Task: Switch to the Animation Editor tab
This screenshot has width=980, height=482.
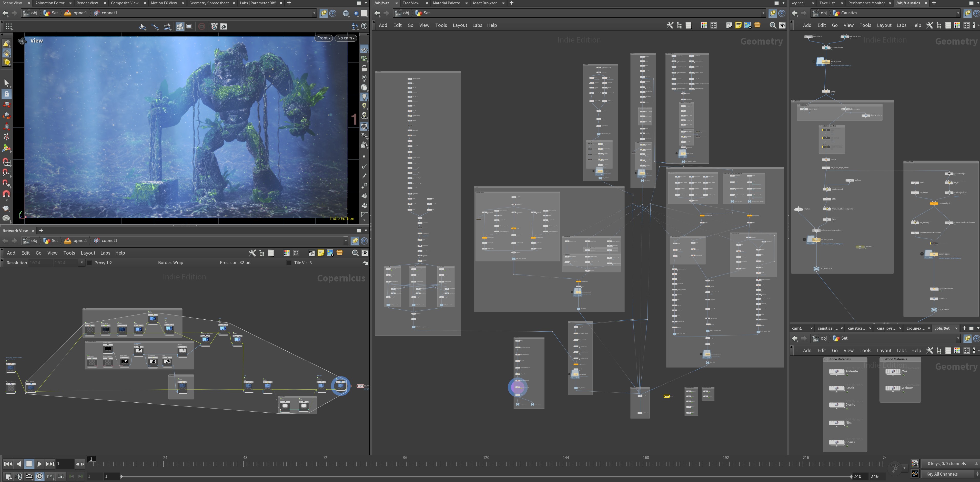Action: (x=50, y=3)
